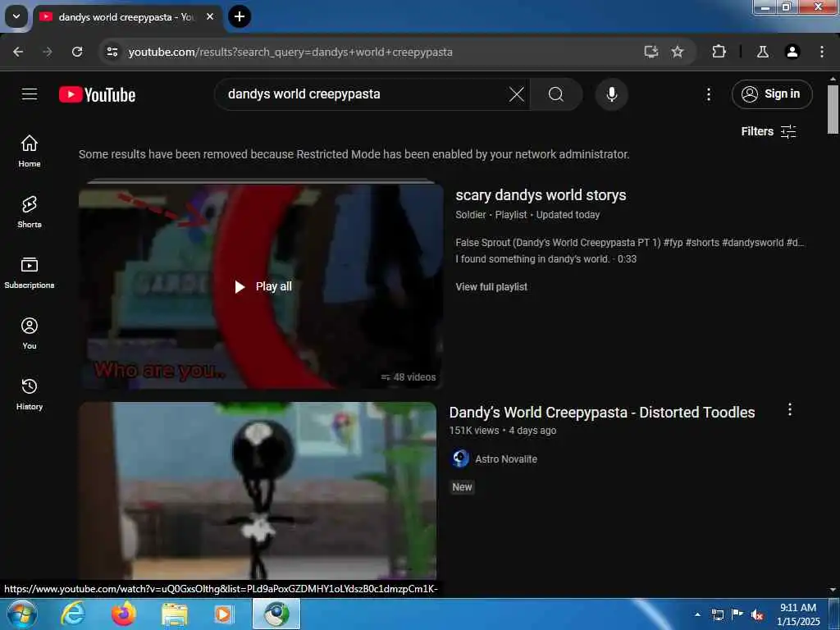Play all on scary dandys world playlist
Viewport: 840px width, 630px height.
(263, 286)
